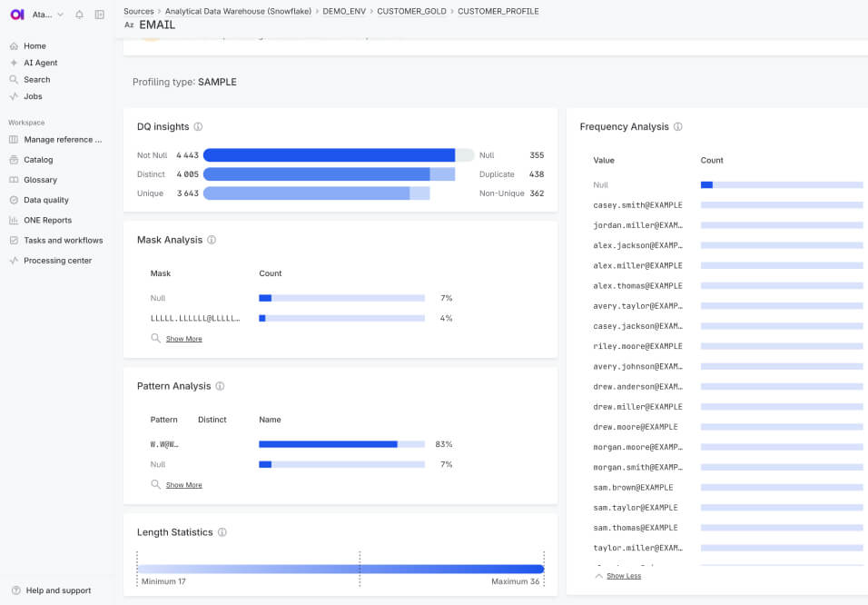Click the Frequency Analysis info icon
868x605 pixels.
pos(677,127)
